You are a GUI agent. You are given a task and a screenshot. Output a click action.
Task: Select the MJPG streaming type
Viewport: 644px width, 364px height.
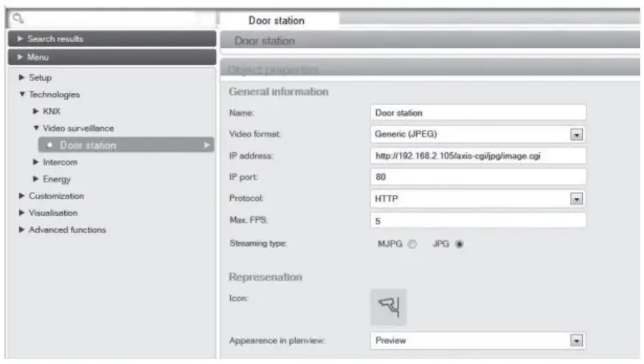(413, 245)
